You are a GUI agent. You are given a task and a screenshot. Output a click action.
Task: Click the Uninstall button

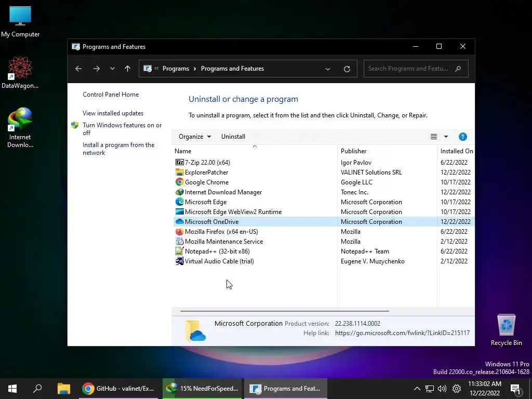pos(233,137)
